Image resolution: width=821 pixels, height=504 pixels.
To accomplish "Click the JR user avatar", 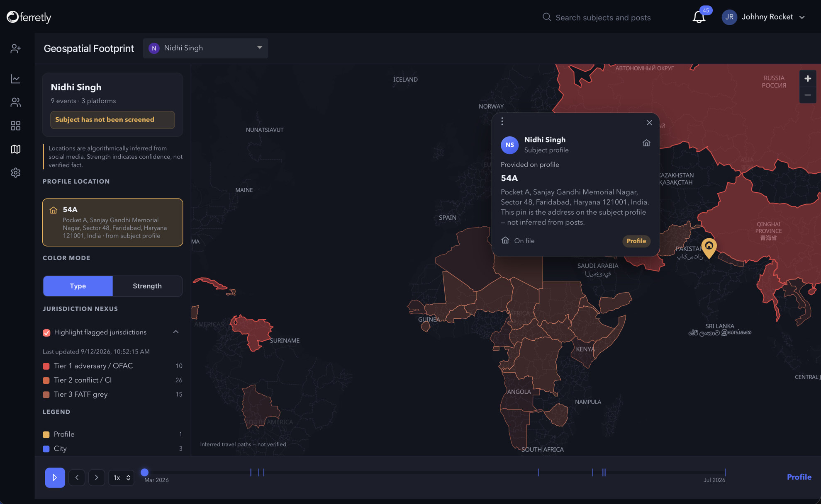I will pyautogui.click(x=729, y=17).
